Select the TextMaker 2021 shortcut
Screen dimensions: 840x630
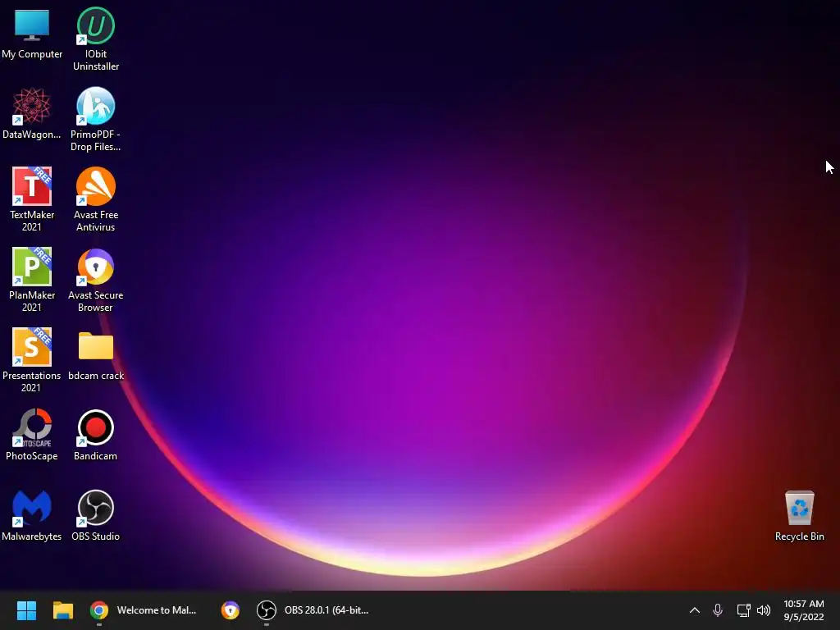[32, 199]
